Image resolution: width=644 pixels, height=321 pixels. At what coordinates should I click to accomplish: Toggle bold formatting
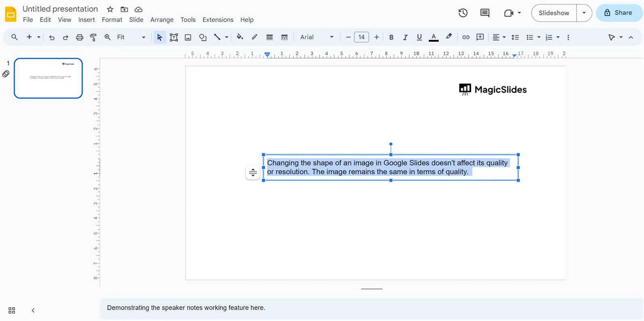tap(391, 37)
